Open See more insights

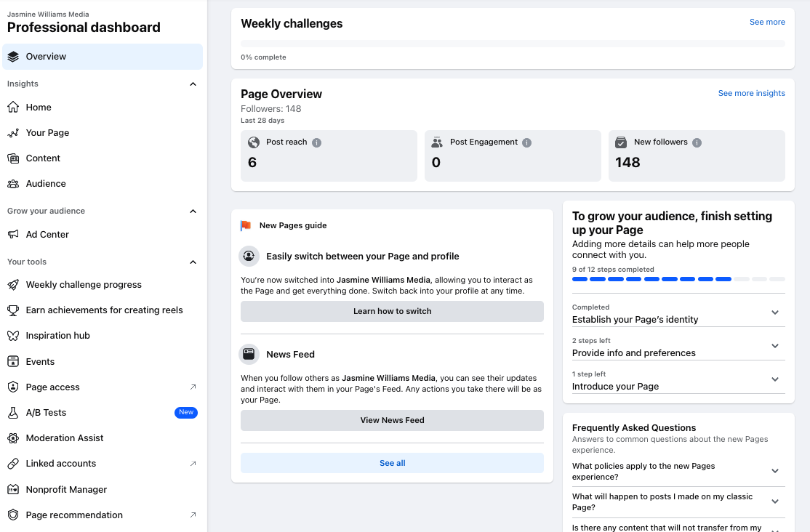(751, 92)
